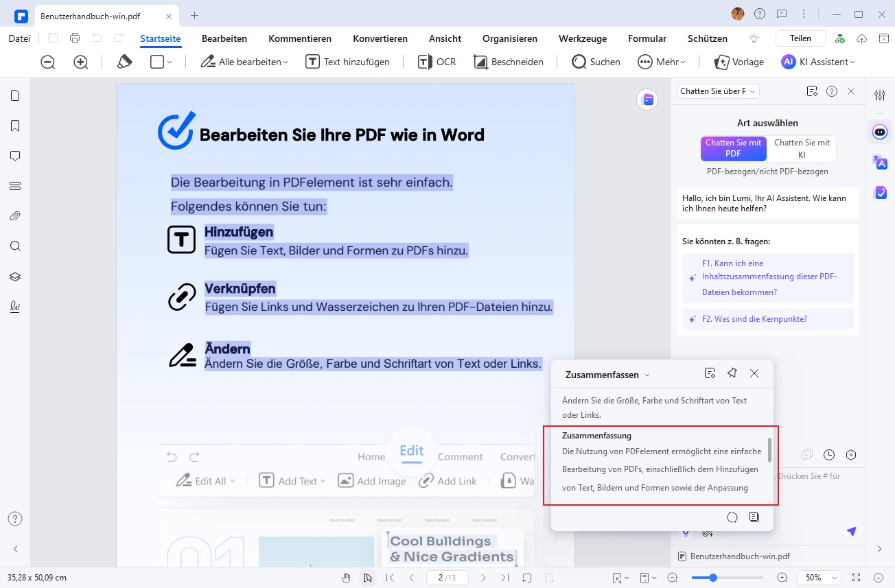Copy the summary text in the popup

(x=754, y=517)
